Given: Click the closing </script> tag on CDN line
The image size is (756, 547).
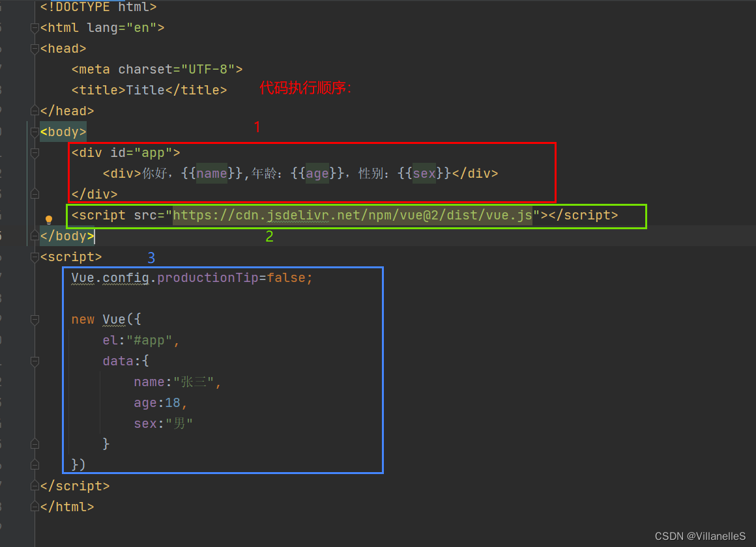Looking at the screenshot, I should point(583,215).
